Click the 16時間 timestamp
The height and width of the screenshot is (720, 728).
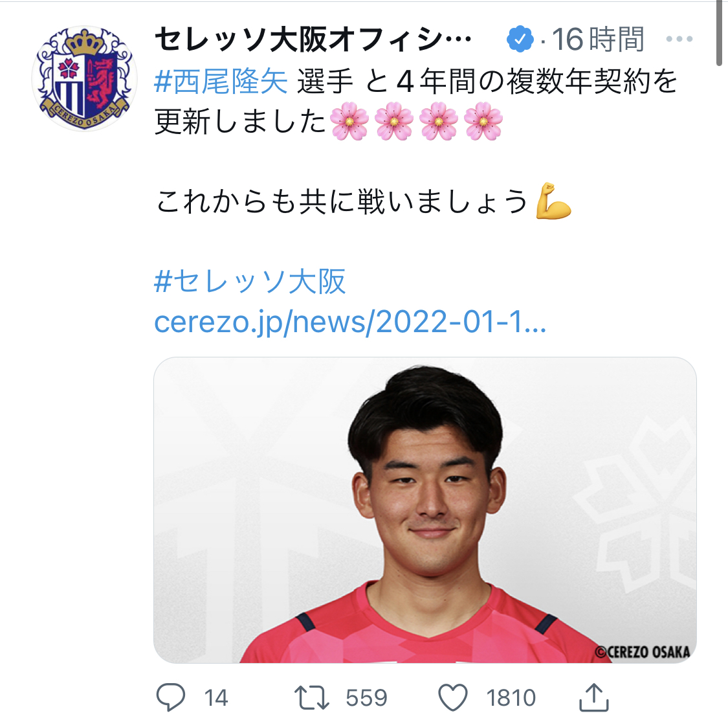click(598, 39)
